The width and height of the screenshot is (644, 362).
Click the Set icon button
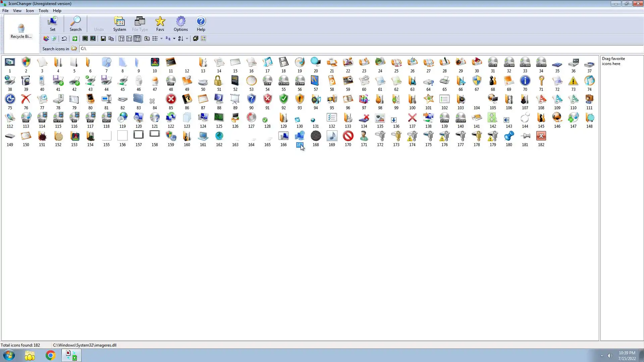[x=52, y=24]
